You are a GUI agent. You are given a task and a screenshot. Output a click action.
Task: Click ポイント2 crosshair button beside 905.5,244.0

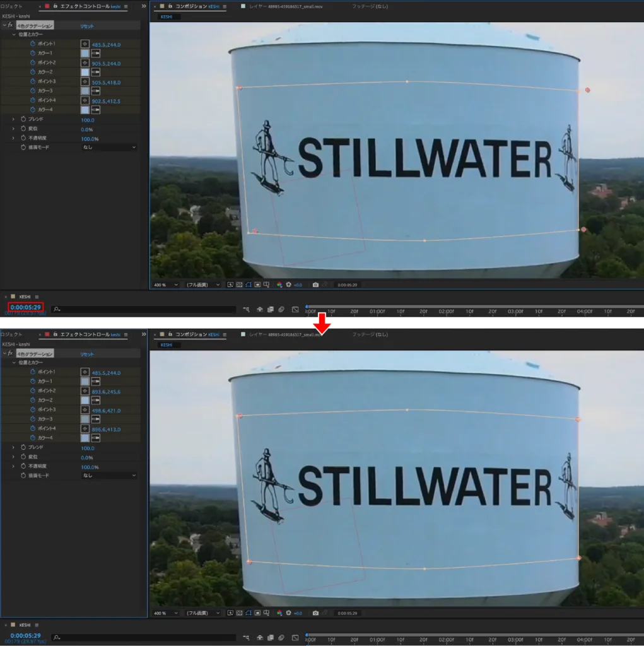click(x=85, y=62)
